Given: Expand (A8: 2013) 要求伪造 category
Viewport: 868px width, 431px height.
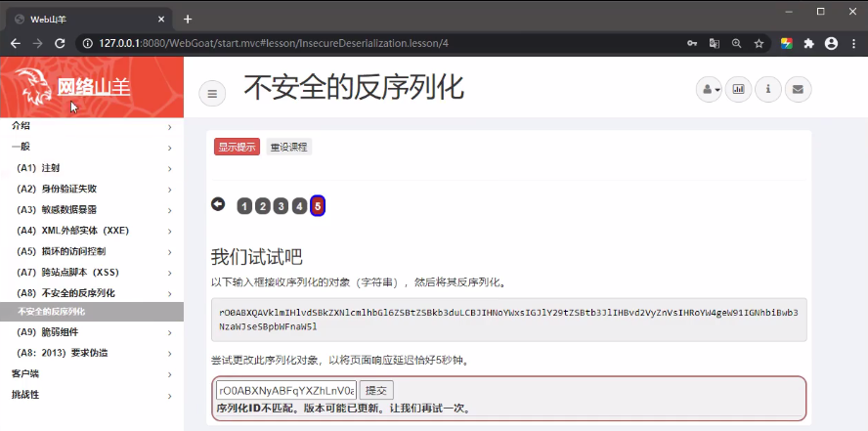Looking at the screenshot, I should tap(92, 353).
